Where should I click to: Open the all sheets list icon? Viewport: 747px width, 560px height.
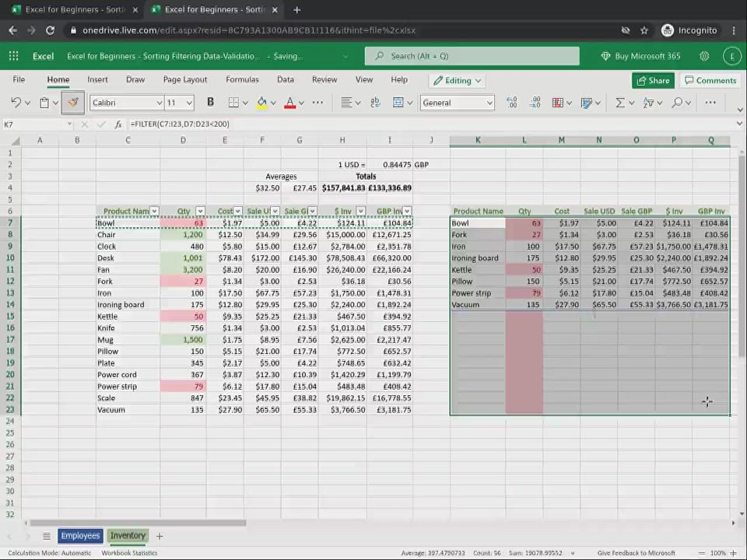pyautogui.click(x=46, y=536)
